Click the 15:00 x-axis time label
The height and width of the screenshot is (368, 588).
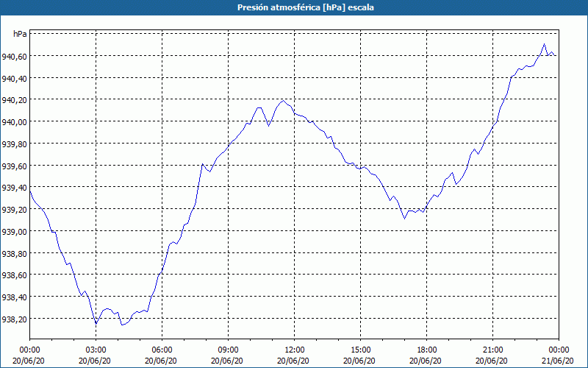point(360,349)
